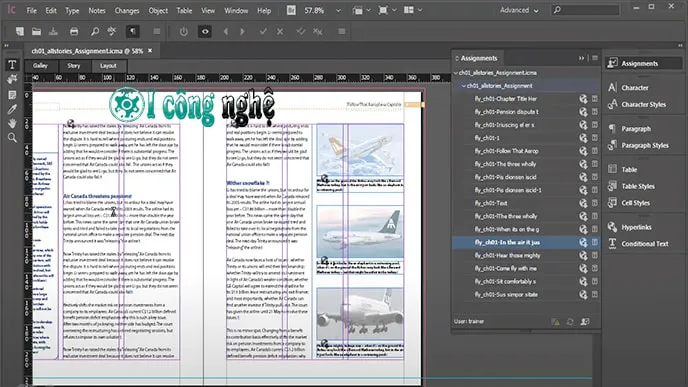Image resolution: width=688 pixels, height=387 pixels.
Task: Toggle Track Changes power icon
Action: [x=184, y=32]
